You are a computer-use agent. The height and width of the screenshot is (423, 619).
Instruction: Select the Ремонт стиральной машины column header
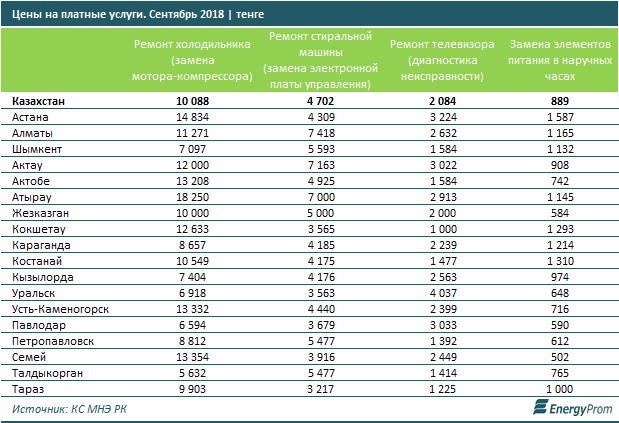tap(321, 60)
